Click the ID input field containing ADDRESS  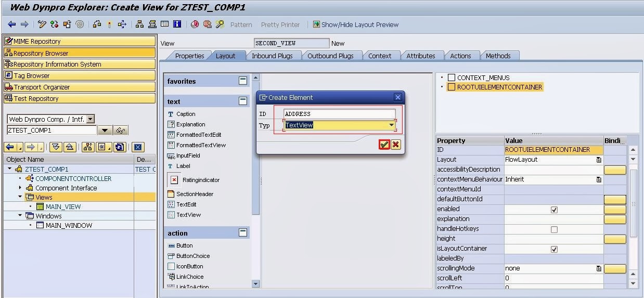click(340, 114)
